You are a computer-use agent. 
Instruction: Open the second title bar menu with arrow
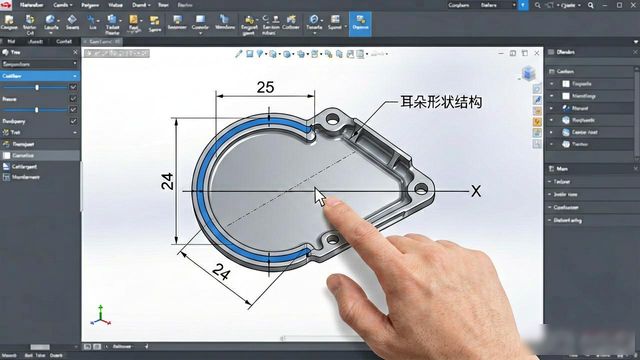62,5
